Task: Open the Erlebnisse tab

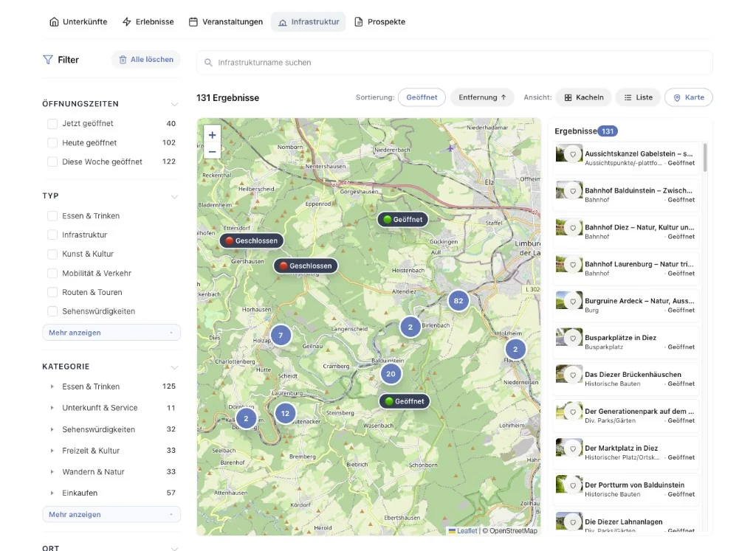Action: point(148,21)
